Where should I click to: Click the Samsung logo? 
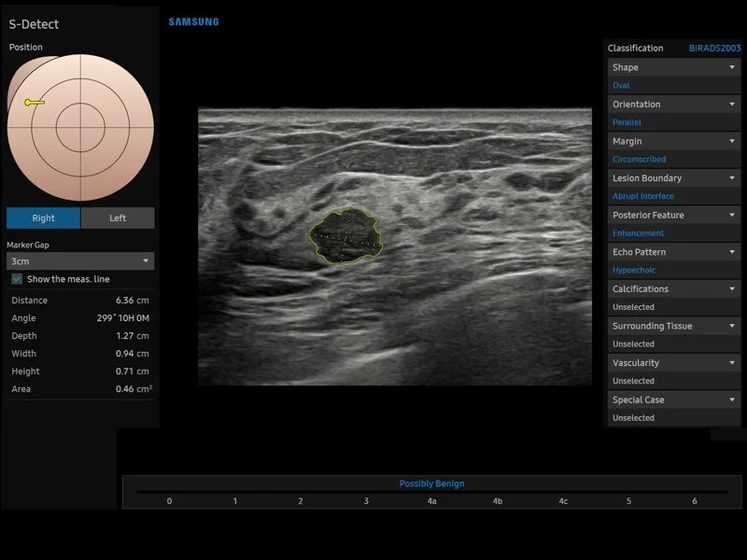click(193, 21)
